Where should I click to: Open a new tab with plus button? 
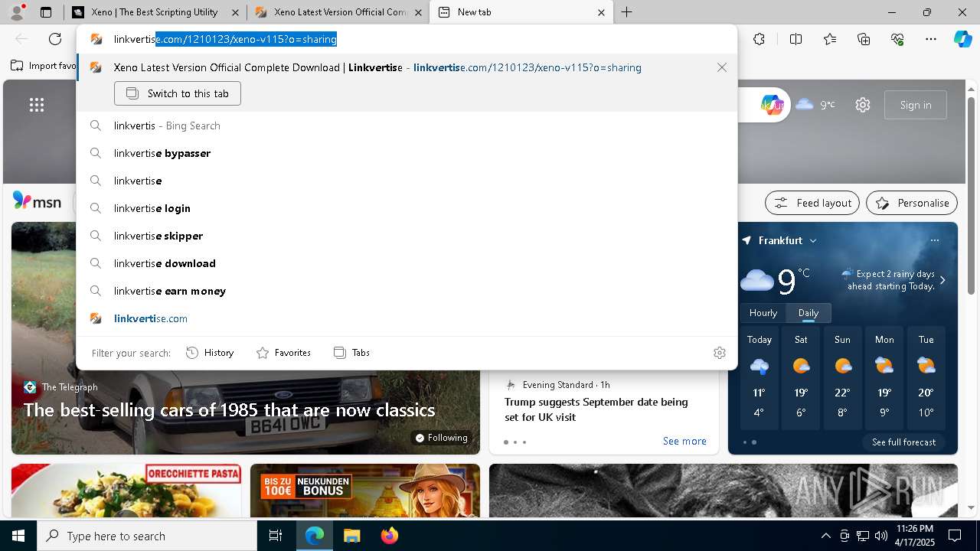[x=626, y=12]
